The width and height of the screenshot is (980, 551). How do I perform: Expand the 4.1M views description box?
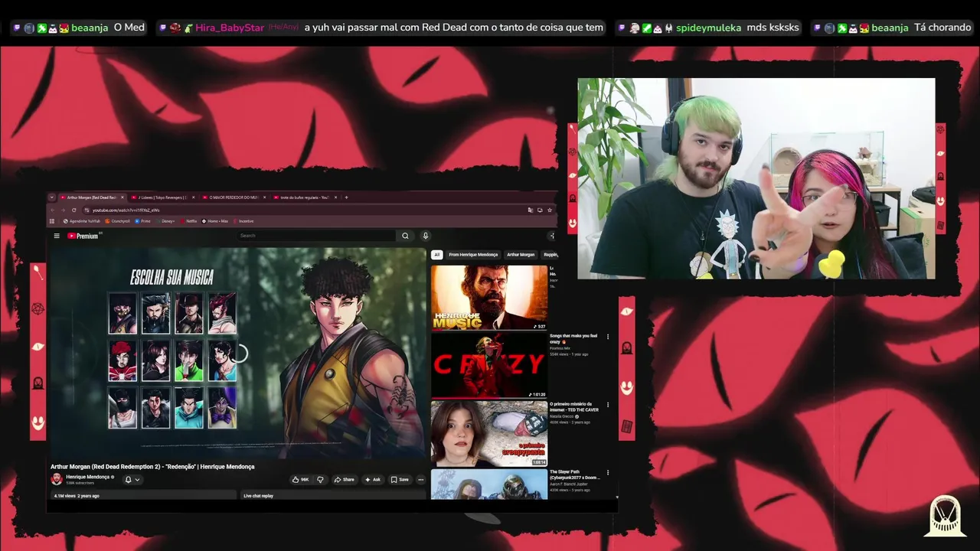[x=143, y=495]
